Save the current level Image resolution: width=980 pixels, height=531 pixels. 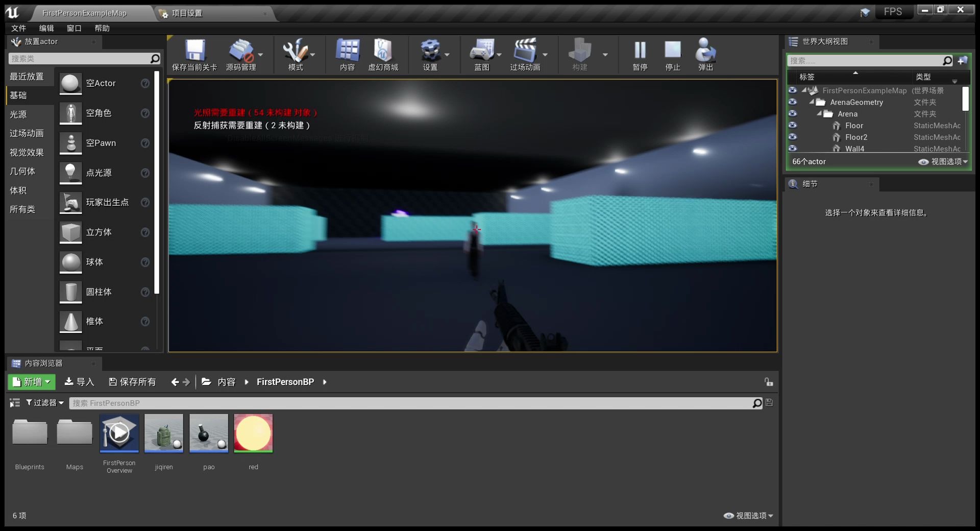[194, 54]
